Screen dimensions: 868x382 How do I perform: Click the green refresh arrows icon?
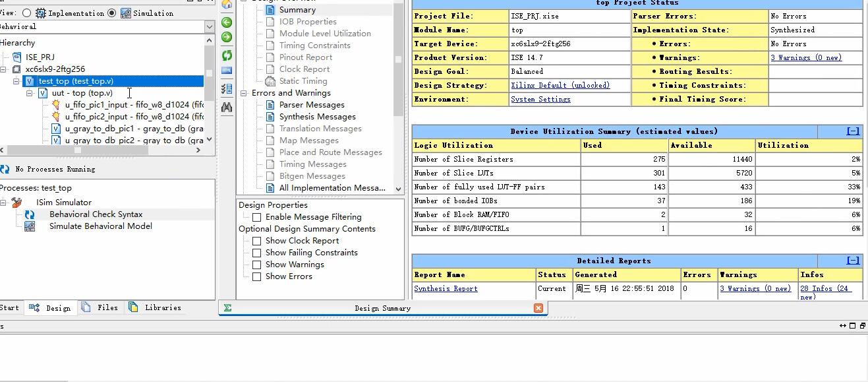click(227, 55)
